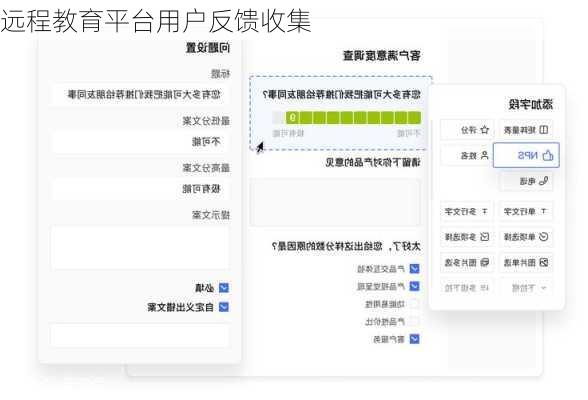
Task: Click the 问题设置 panel heading
Action: (208, 48)
